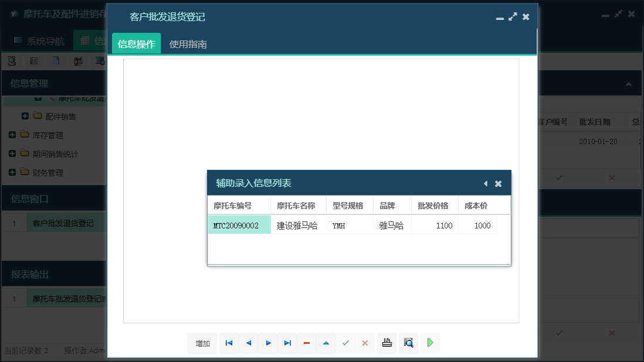This screenshot has height=362, width=644.
Task: Jump to the last record
Action: point(287,343)
